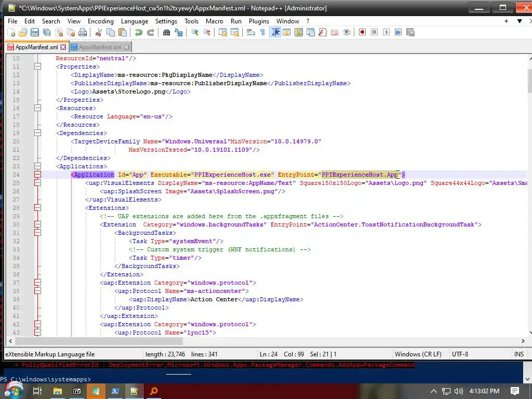Image resolution: width=532 pixels, height=399 pixels.
Task: Collapse the Properties block at line 11
Action: [37, 66]
